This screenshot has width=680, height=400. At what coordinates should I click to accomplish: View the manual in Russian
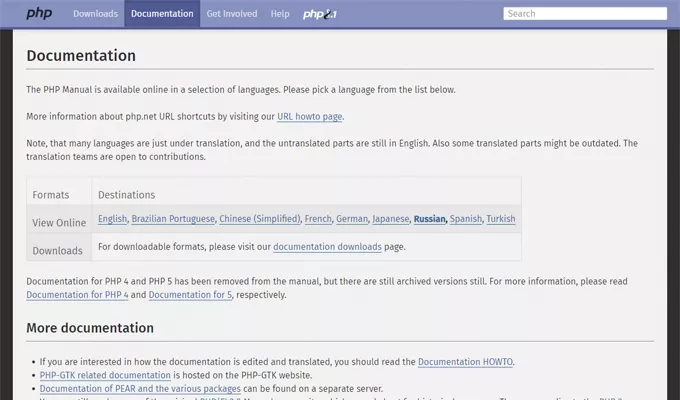click(429, 219)
